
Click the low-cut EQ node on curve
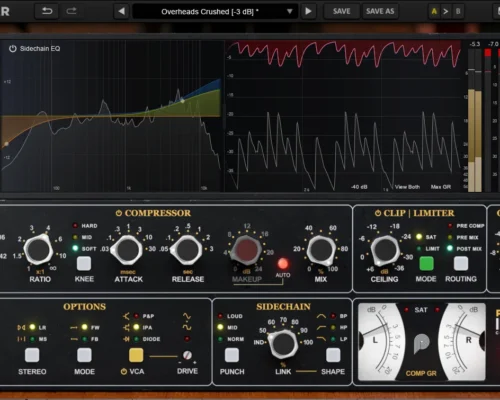6,144
